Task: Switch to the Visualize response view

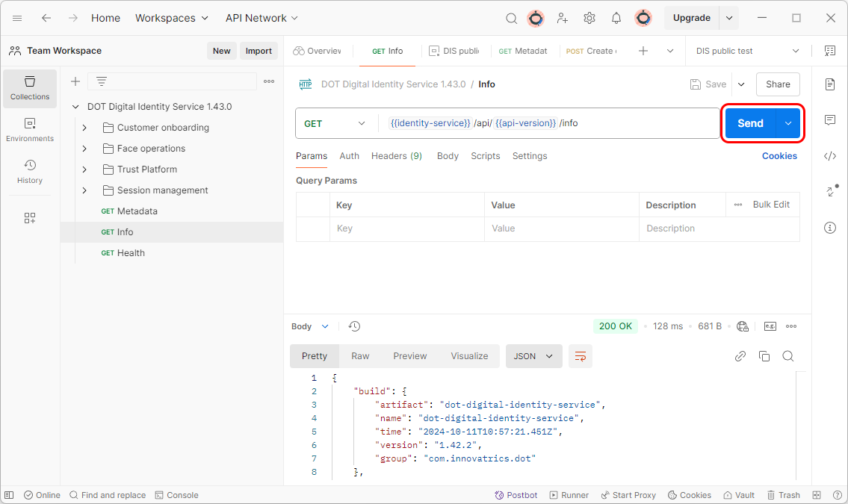Action: pos(469,356)
